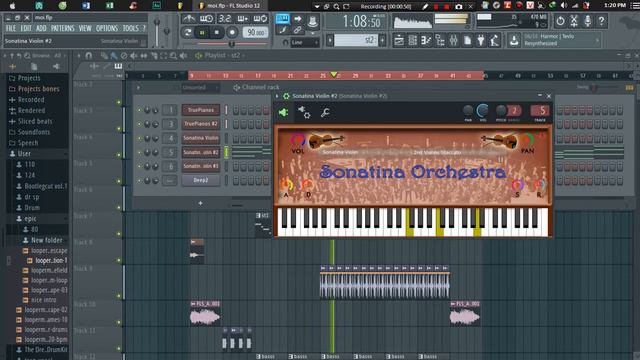Click the stop transport button

[217, 32]
